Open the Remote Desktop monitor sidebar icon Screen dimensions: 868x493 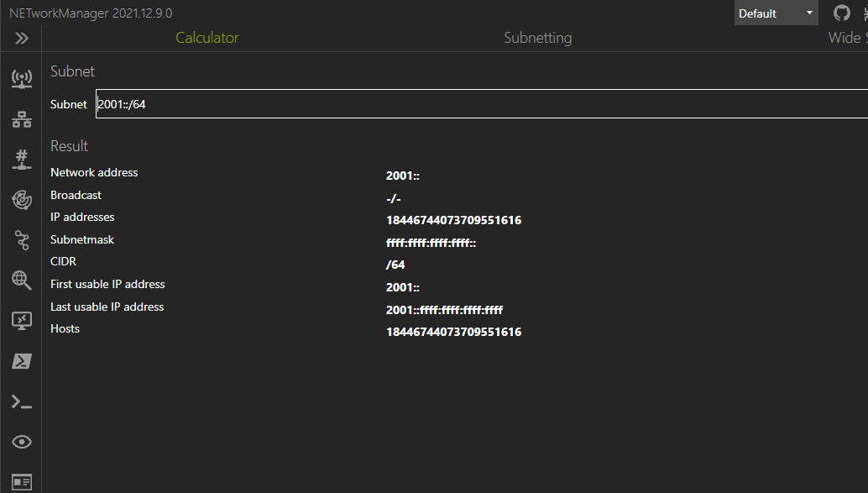pyautogui.click(x=22, y=321)
